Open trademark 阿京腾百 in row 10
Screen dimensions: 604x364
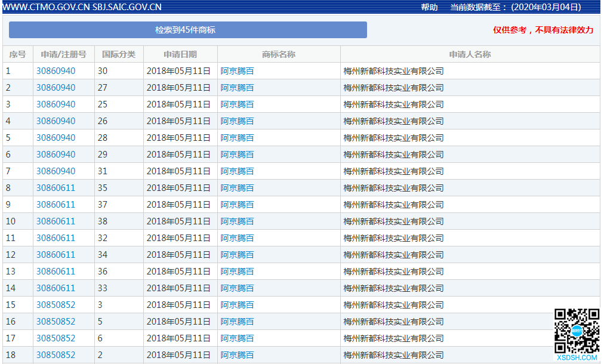click(x=238, y=221)
